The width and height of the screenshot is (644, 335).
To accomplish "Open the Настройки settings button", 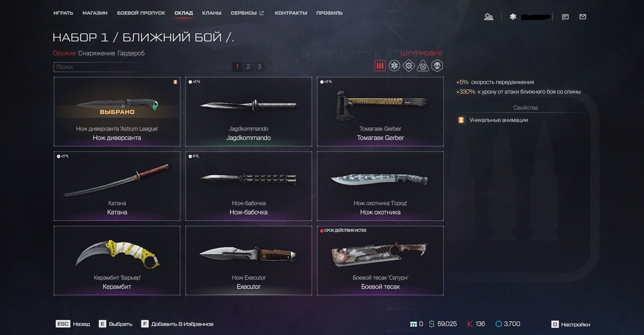I will coord(571,324).
